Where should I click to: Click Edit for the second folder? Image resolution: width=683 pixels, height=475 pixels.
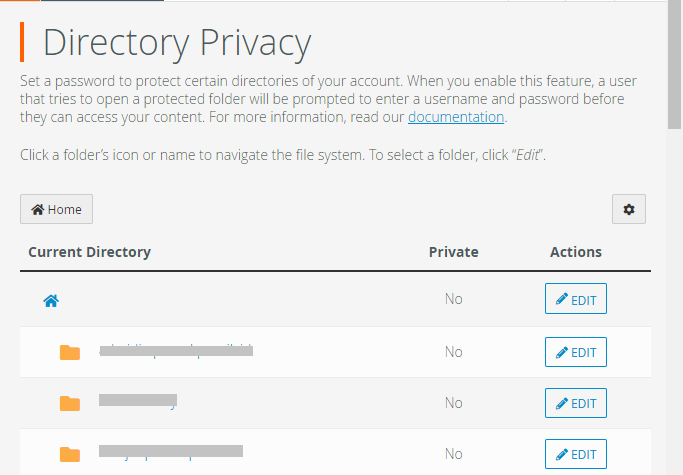click(575, 403)
